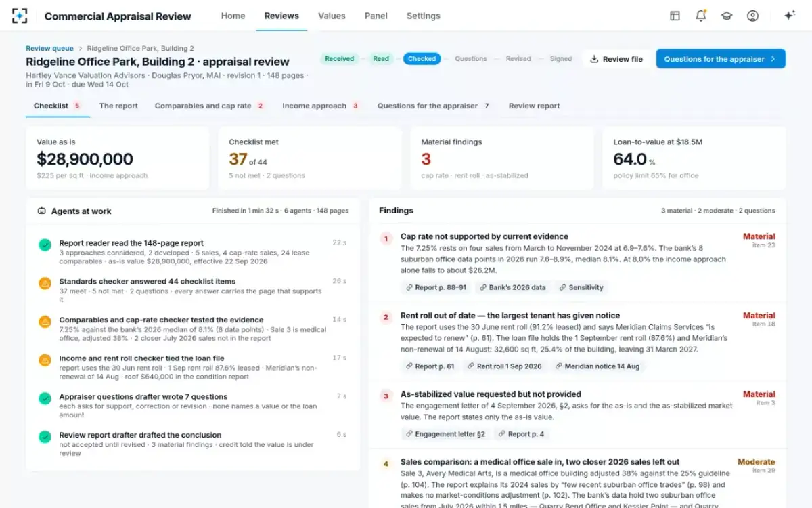
Task: Open the layout panel icon in header
Action: point(675,16)
